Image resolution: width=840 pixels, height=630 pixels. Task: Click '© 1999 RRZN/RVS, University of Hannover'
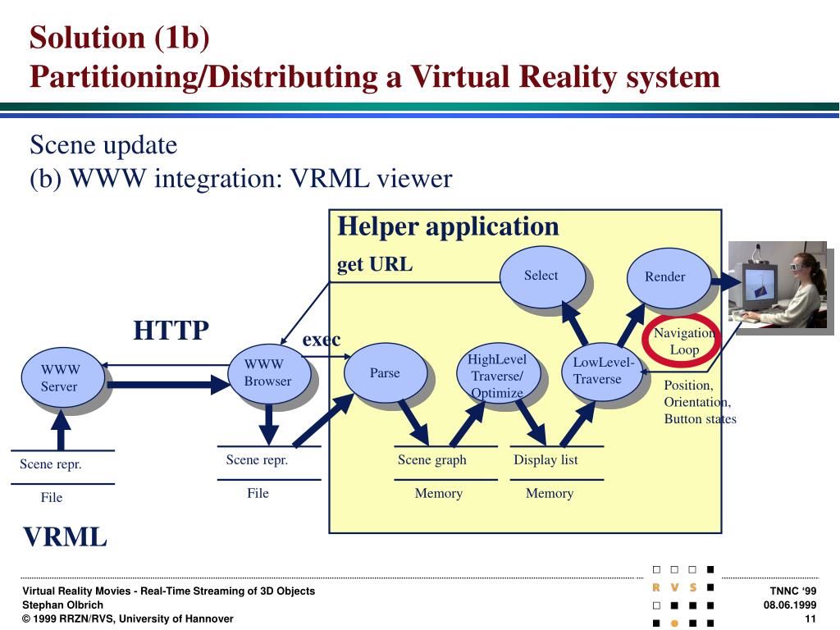pos(128,619)
